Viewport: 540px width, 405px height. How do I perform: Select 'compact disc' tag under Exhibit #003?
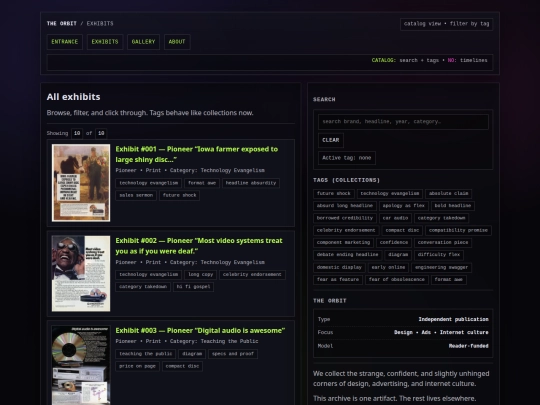[182, 366]
